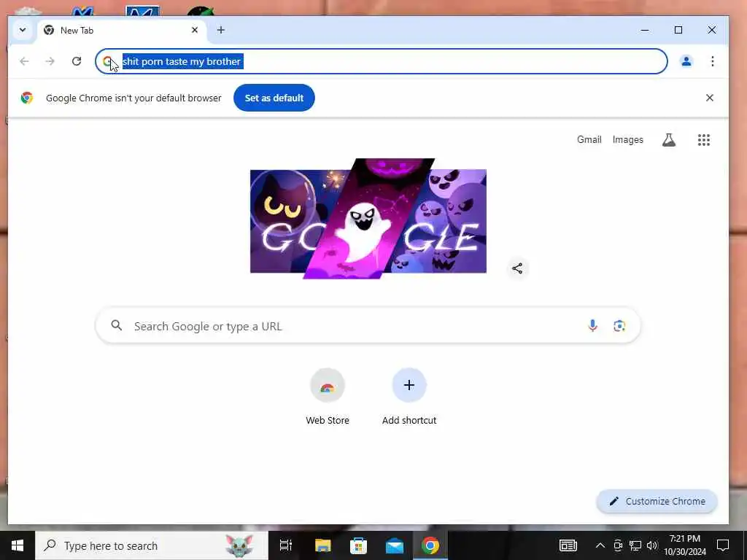Screen dimensions: 747x560
Task: Start voice search with microphone
Action: (592, 326)
